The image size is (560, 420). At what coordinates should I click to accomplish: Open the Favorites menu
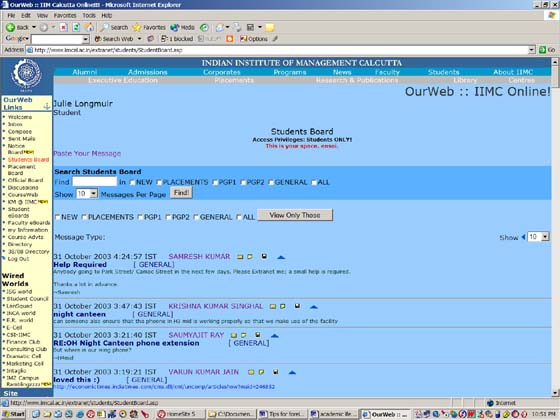click(65, 15)
